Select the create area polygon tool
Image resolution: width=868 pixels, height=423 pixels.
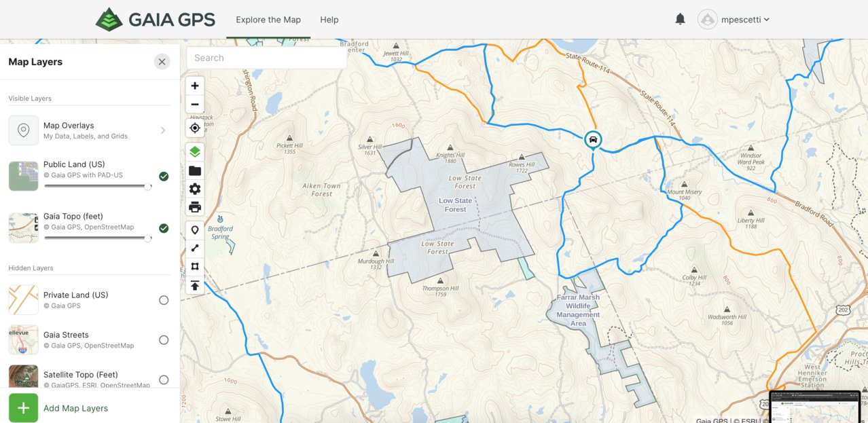195,267
